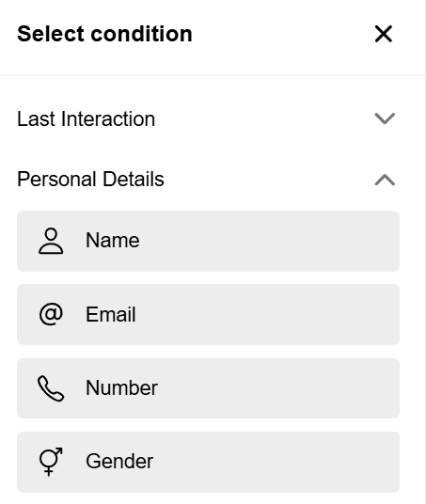The width and height of the screenshot is (426, 504).
Task: Select the Name condition text
Action: (113, 241)
